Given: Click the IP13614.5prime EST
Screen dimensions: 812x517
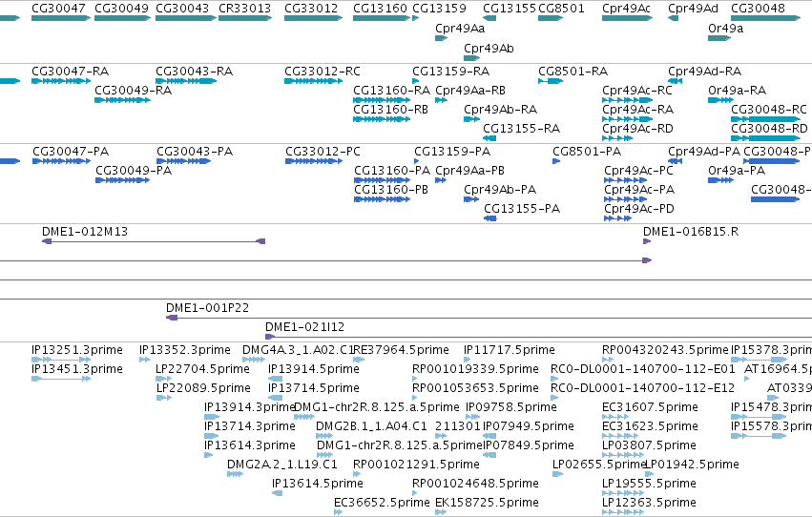Looking at the screenshot, I should click(277, 493).
